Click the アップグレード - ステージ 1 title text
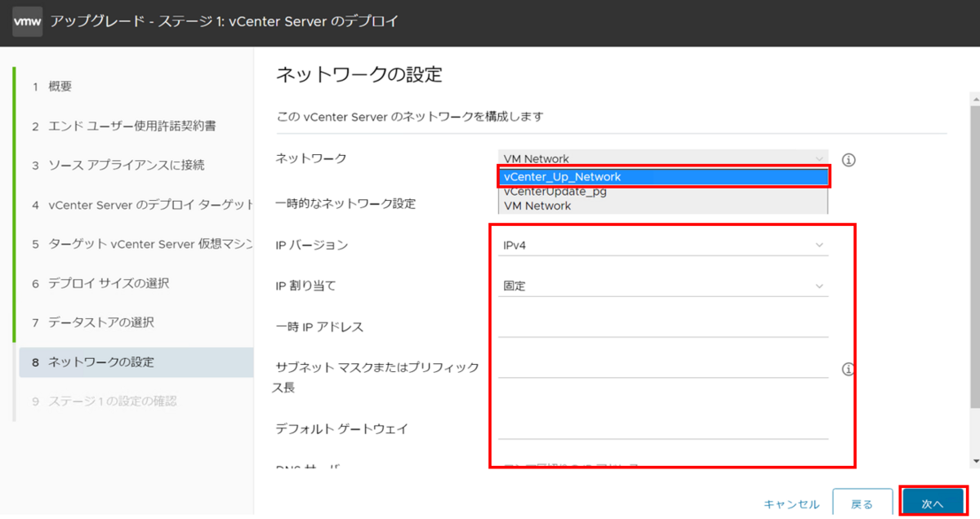 225,21
